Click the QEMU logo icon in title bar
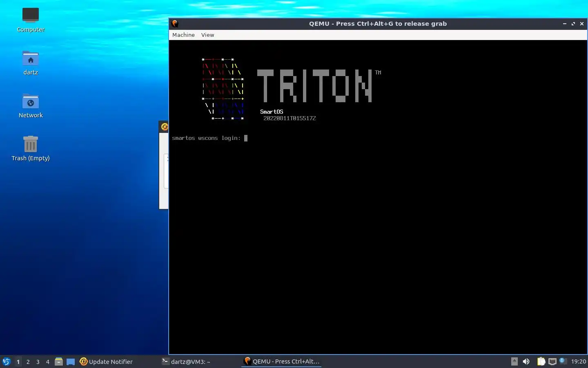Screen dimensions: 588x368 [175, 24]
